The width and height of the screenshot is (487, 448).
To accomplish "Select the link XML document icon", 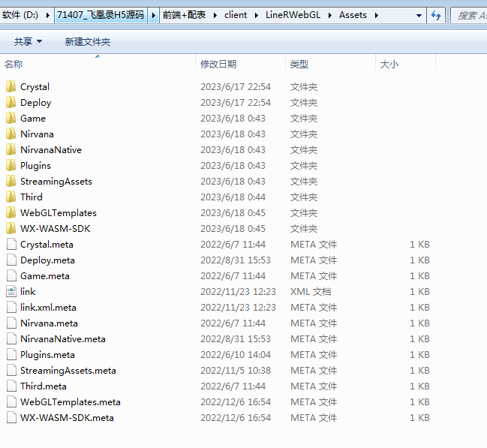I will coord(11,292).
